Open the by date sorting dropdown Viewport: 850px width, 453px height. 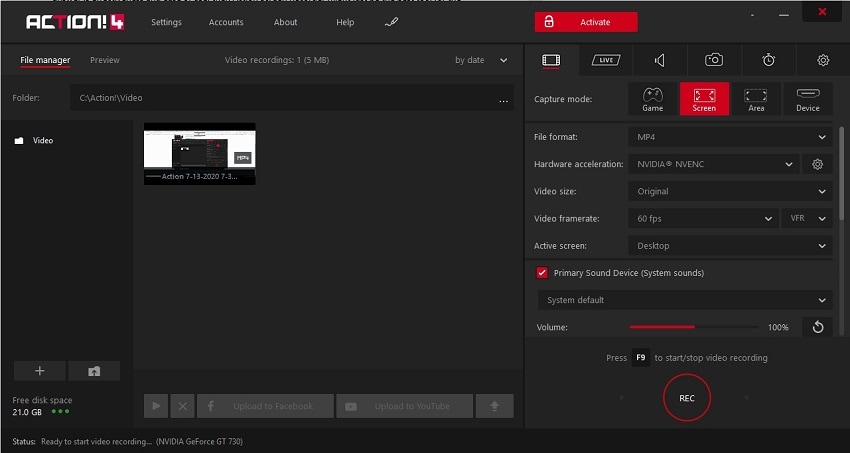pyautogui.click(x=481, y=60)
